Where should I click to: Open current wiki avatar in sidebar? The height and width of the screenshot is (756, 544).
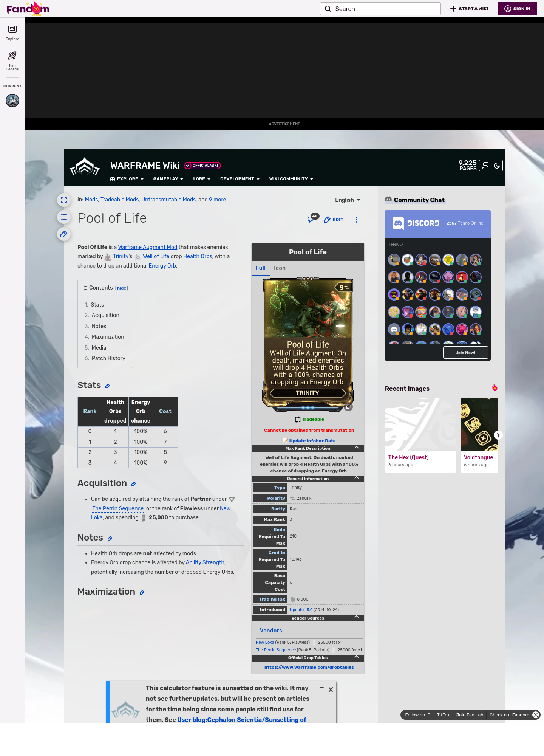pyautogui.click(x=12, y=101)
